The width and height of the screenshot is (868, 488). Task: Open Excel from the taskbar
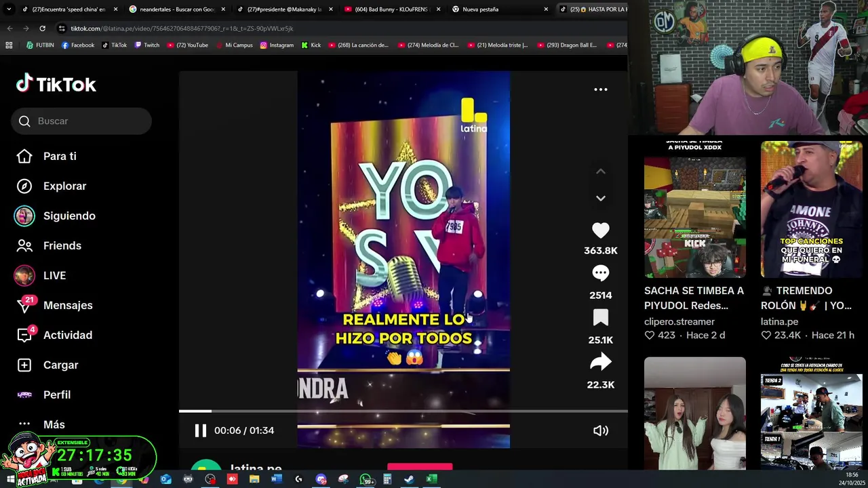[x=431, y=480]
